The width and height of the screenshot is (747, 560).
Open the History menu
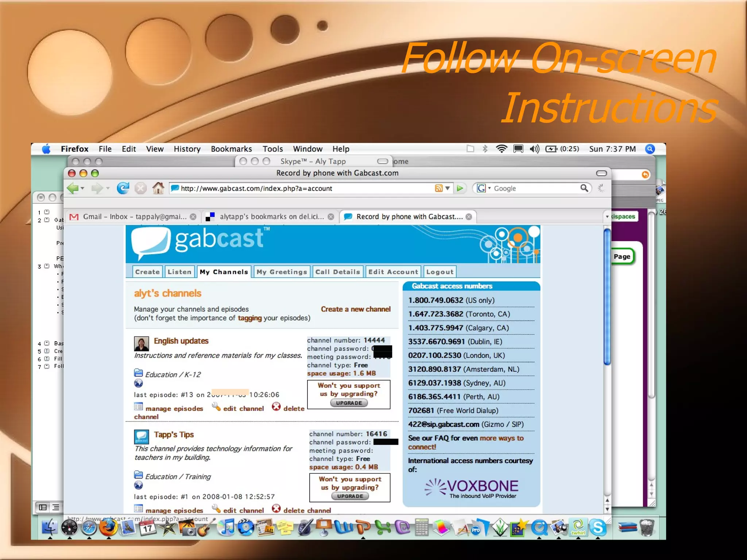pos(187,149)
